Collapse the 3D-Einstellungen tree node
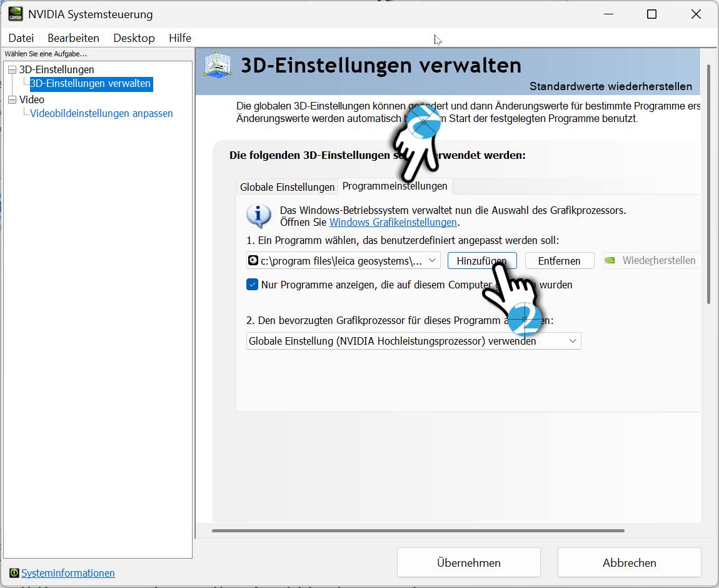The height and width of the screenshot is (588, 719). tap(13, 69)
